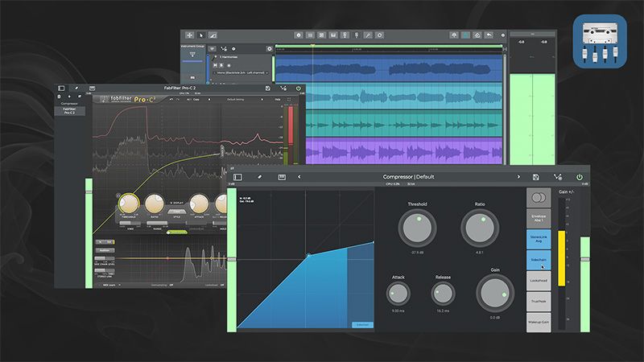The height and width of the screenshot is (362, 644).
Task: Toggle Compressor power button
Action: (580, 177)
